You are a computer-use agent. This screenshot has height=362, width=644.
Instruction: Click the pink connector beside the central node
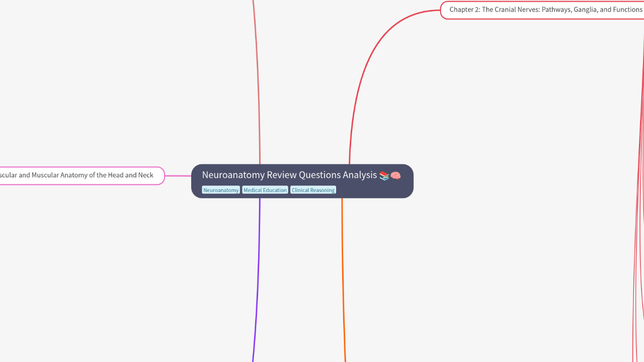(x=178, y=175)
